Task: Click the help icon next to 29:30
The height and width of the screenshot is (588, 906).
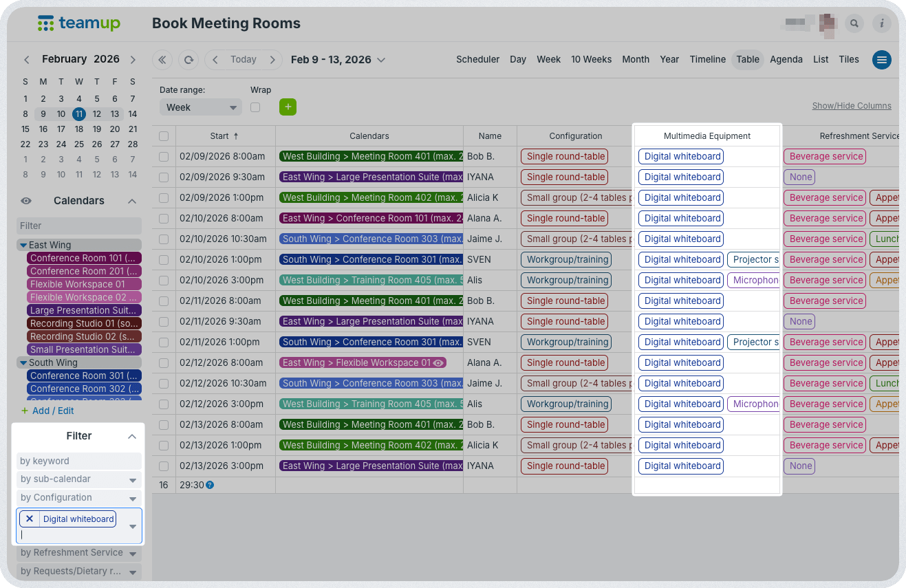Action: pos(210,485)
